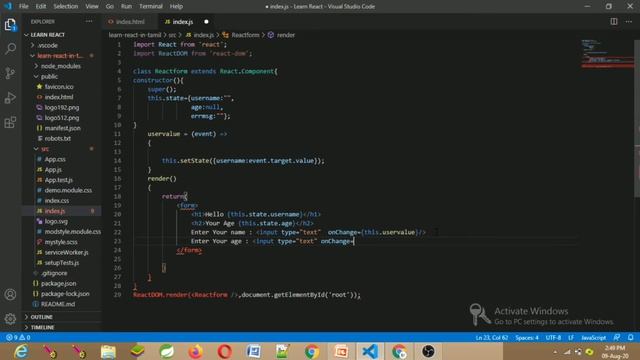Viewport: 640px width, 360px height.
Task: Change indentation via Spaces: 4
Action: (527, 338)
